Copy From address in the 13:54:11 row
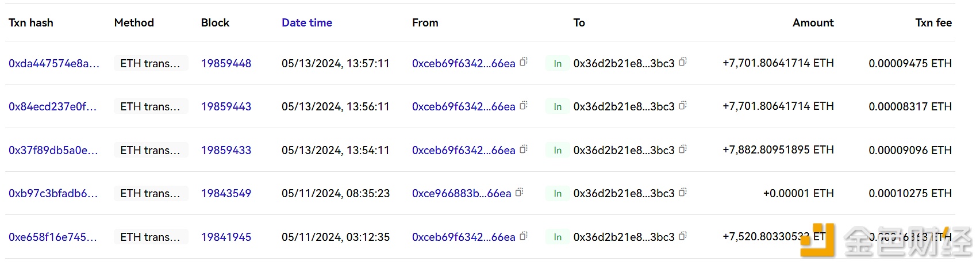980x265 pixels. coord(524,149)
